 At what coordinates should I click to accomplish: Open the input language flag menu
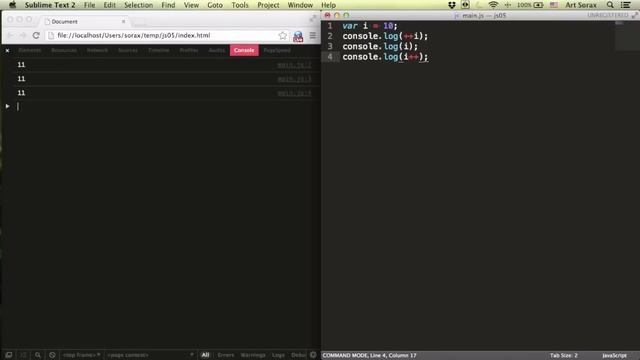tap(553, 5)
